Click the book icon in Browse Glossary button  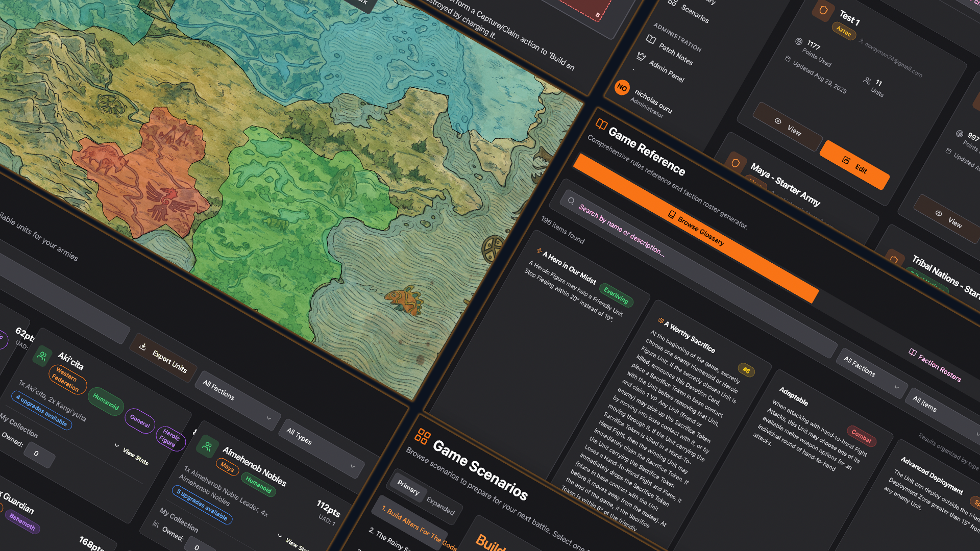click(x=672, y=214)
